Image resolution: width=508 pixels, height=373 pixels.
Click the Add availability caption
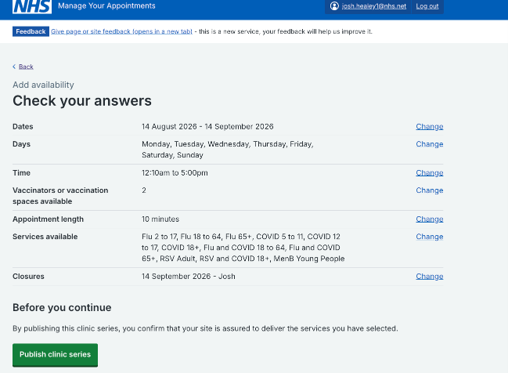point(43,85)
